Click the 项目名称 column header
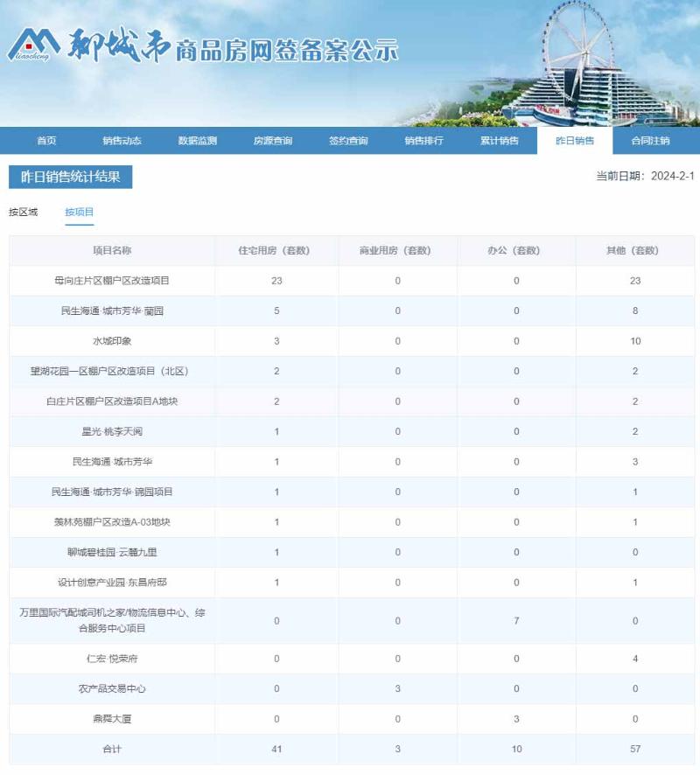700x775 pixels. [x=112, y=251]
